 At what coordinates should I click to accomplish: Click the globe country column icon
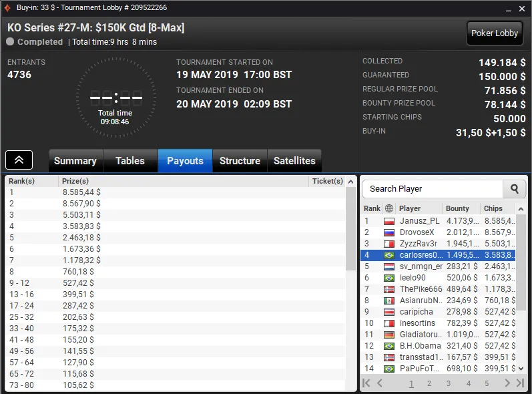click(389, 208)
